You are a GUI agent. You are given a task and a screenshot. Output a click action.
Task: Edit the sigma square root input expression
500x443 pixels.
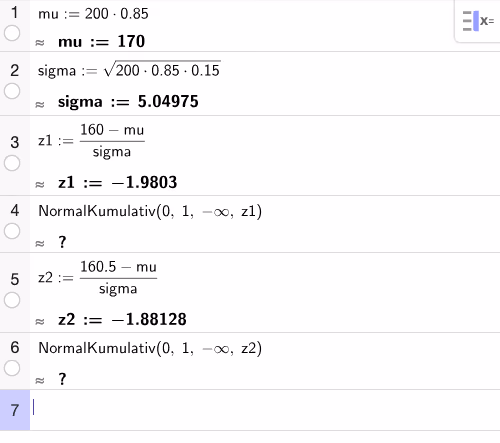pos(129,69)
